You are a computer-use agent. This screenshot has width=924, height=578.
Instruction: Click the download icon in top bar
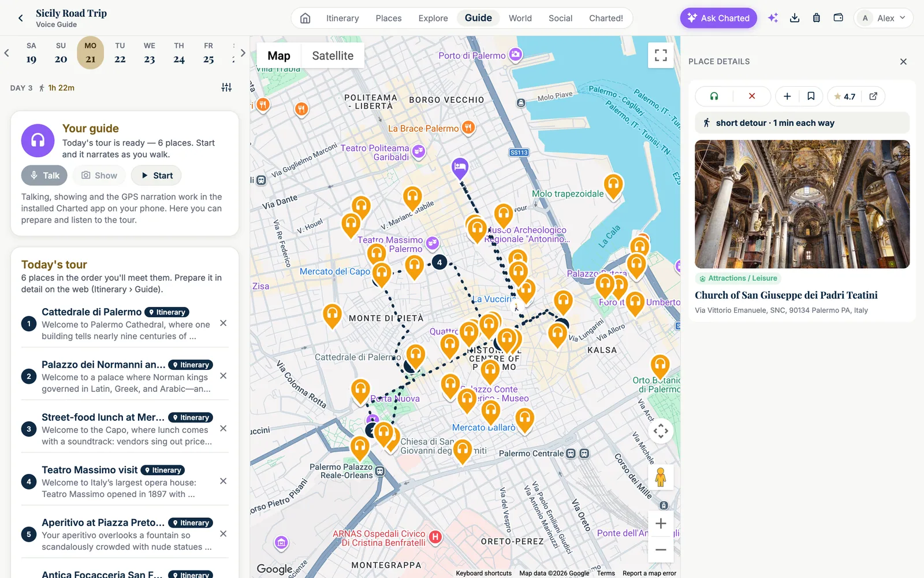tap(795, 18)
